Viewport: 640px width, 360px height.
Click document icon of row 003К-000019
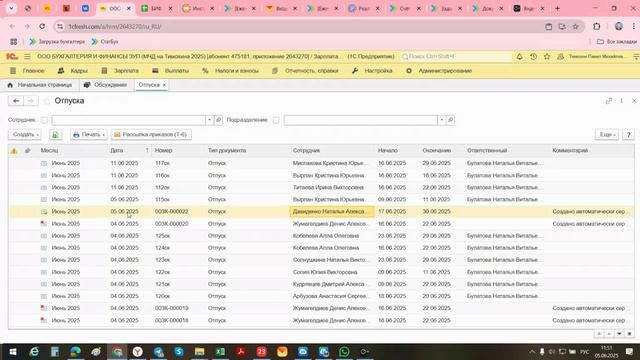tap(44, 308)
